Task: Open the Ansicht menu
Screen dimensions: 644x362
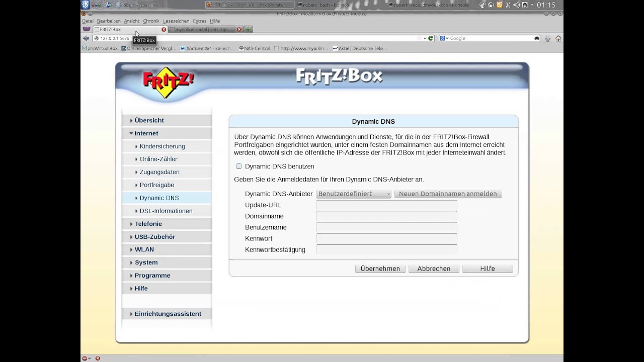Action: point(132,21)
